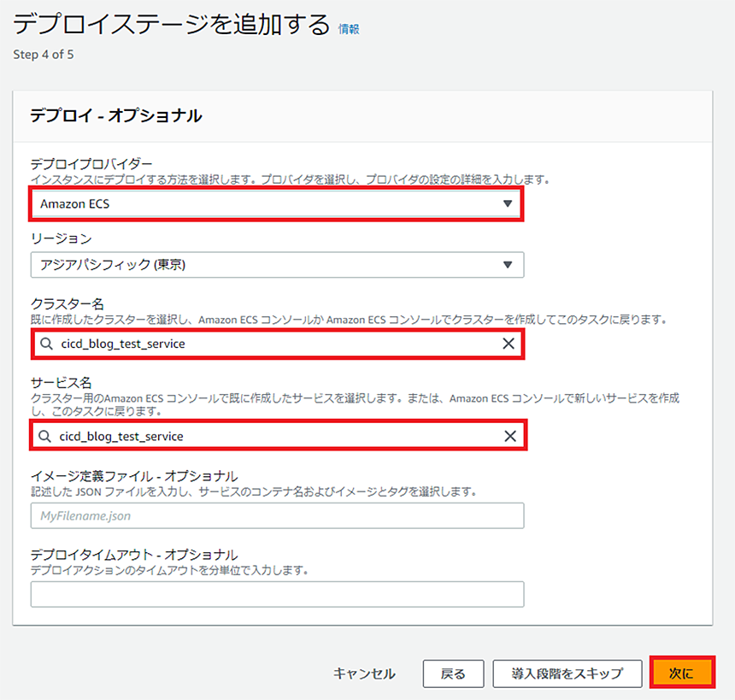Click the orange 次に button
Viewport: 735px width, 700px height.
point(682,673)
